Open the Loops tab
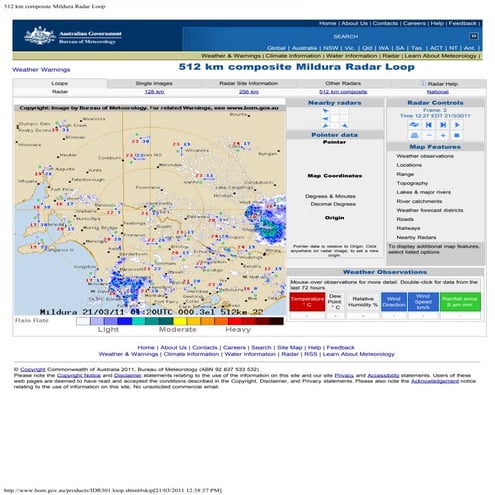 60,83
